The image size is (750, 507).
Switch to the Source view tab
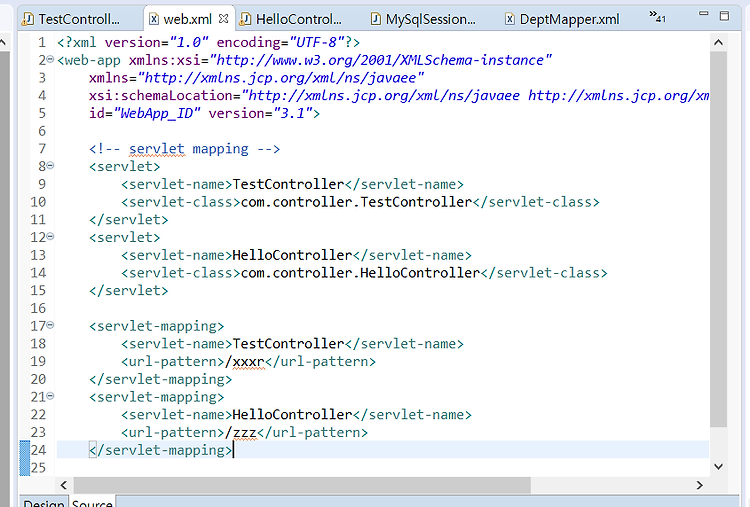click(x=92, y=503)
